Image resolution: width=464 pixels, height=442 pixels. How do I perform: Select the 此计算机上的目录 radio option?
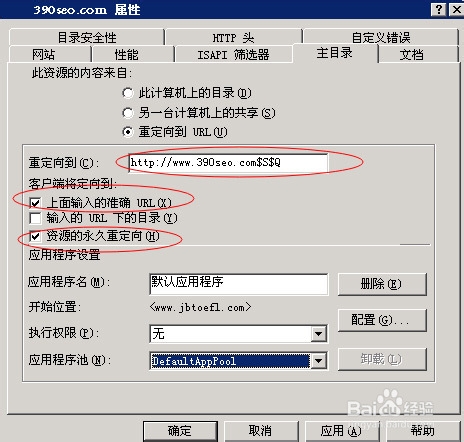point(128,93)
